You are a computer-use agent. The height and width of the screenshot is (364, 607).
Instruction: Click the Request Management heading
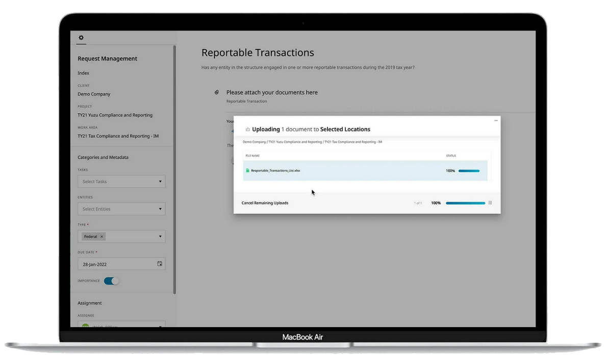pyautogui.click(x=107, y=59)
